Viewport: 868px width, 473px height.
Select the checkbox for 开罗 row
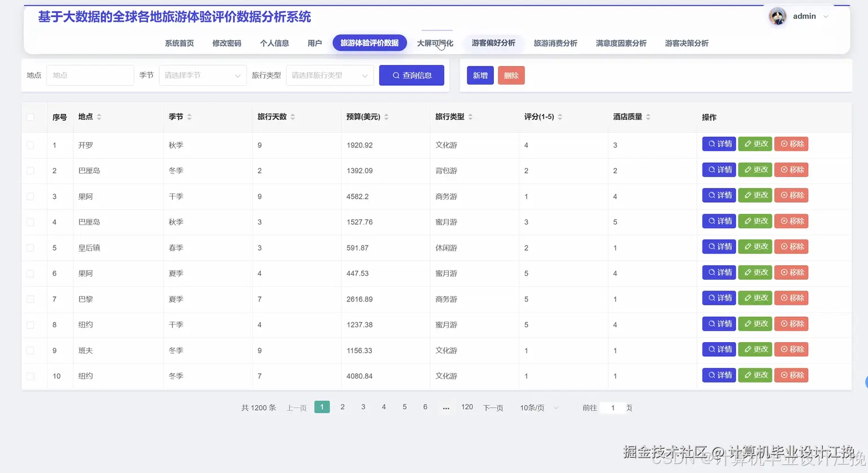coord(30,145)
